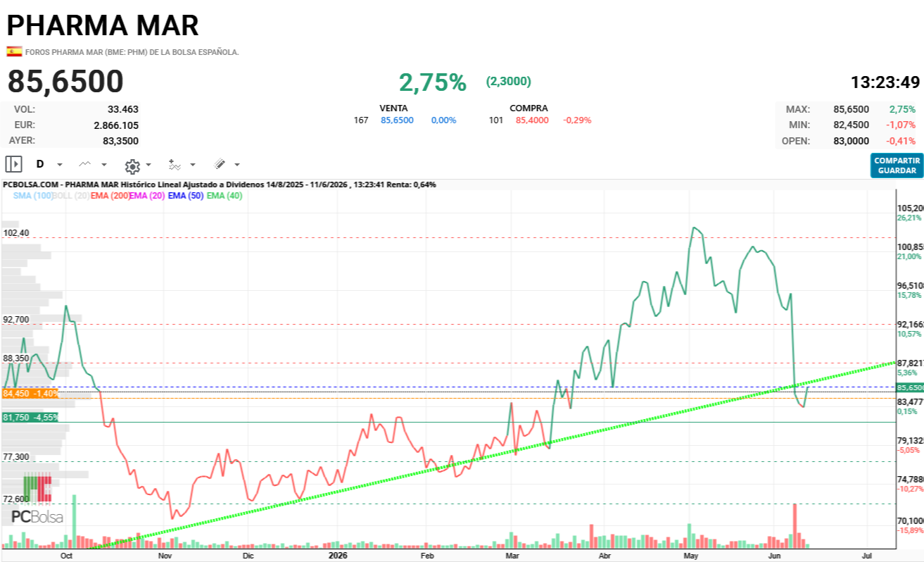The width and height of the screenshot is (924, 562).
Task: Click the OPEN value 83,0000
Action: coord(851,141)
